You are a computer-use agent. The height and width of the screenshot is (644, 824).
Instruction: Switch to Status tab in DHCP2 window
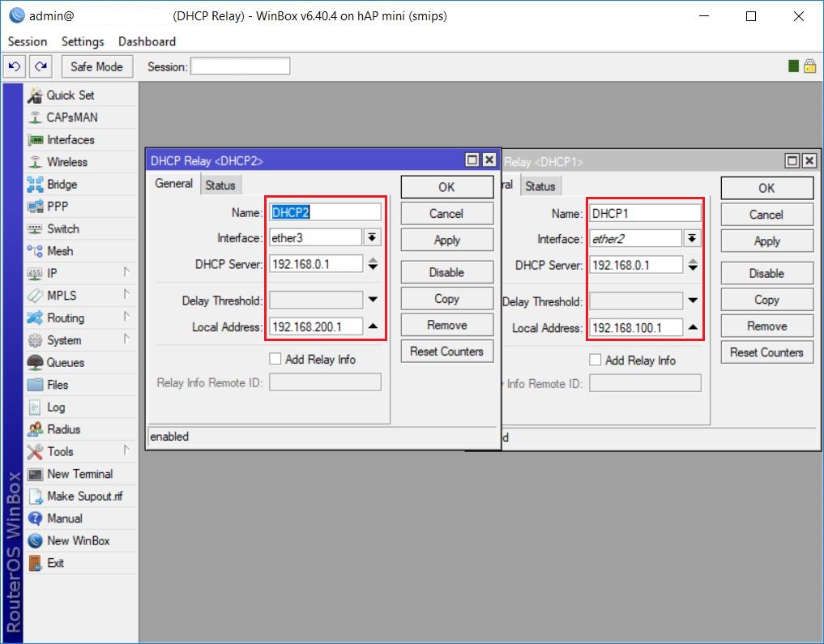click(220, 185)
